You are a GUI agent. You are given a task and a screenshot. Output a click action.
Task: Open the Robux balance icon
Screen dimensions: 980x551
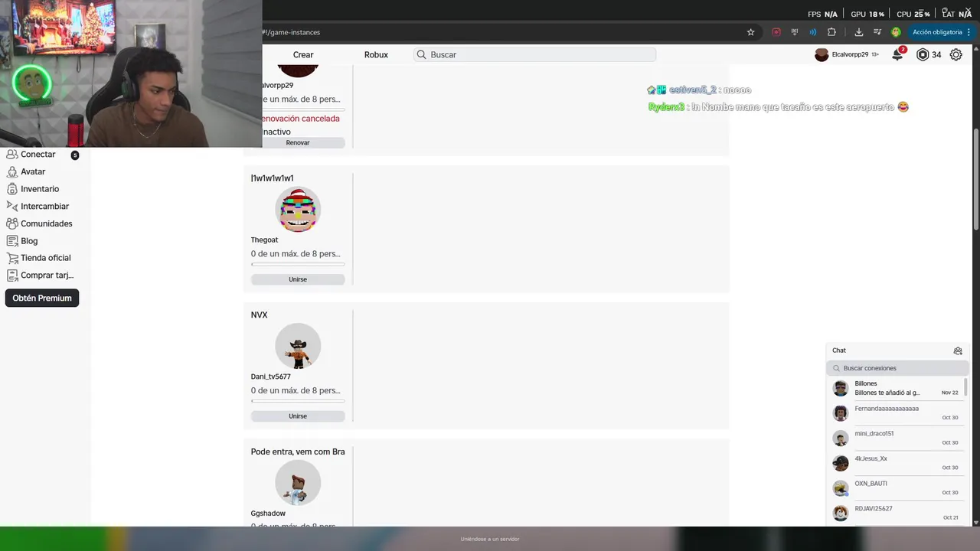click(x=923, y=54)
